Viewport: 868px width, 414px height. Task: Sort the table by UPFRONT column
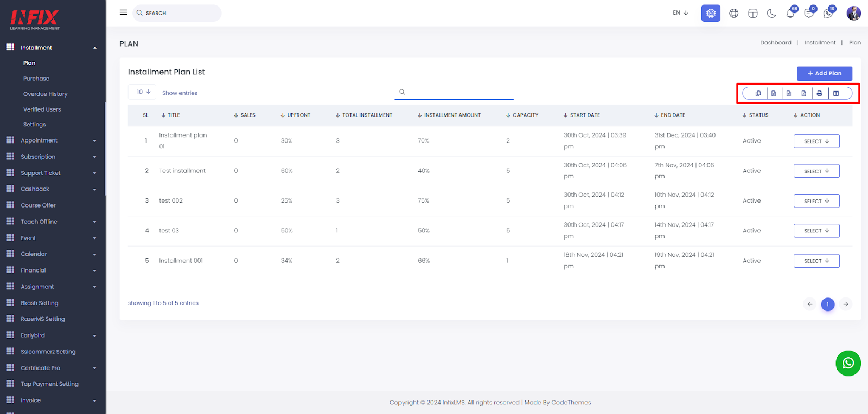pos(295,115)
